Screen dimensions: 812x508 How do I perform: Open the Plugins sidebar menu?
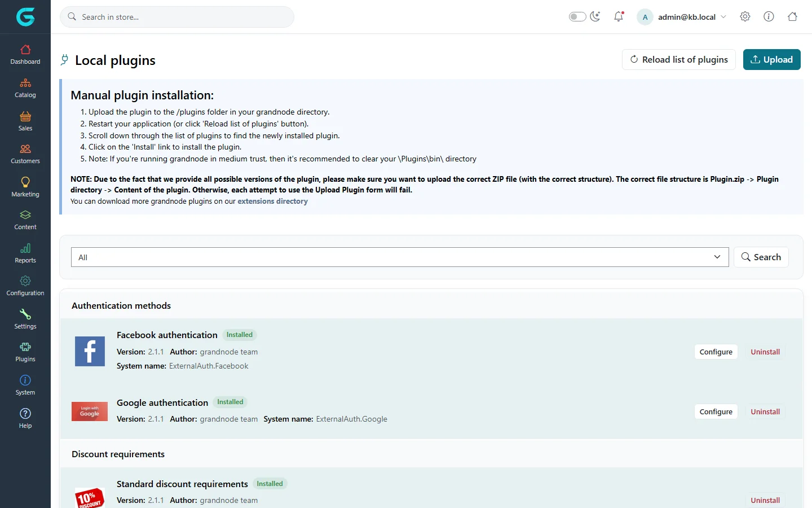click(25, 352)
